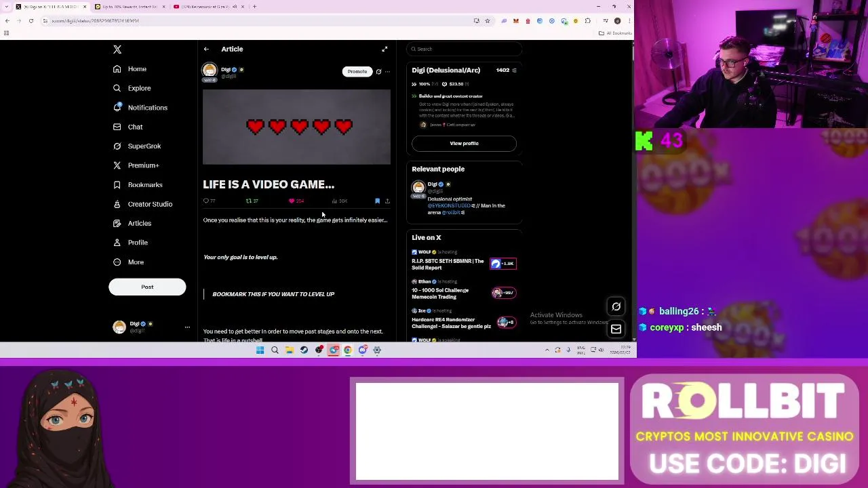This screenshot has height=488, width=868.
Task: Open the five hearts article image
Action: click(x=296, y=127)
